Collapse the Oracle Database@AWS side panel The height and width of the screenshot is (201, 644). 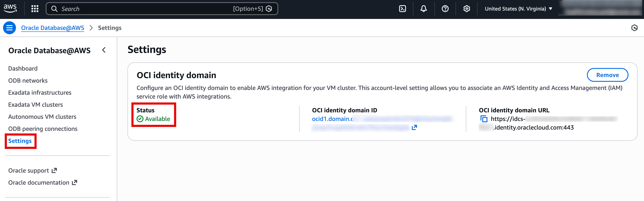point(104,50)
